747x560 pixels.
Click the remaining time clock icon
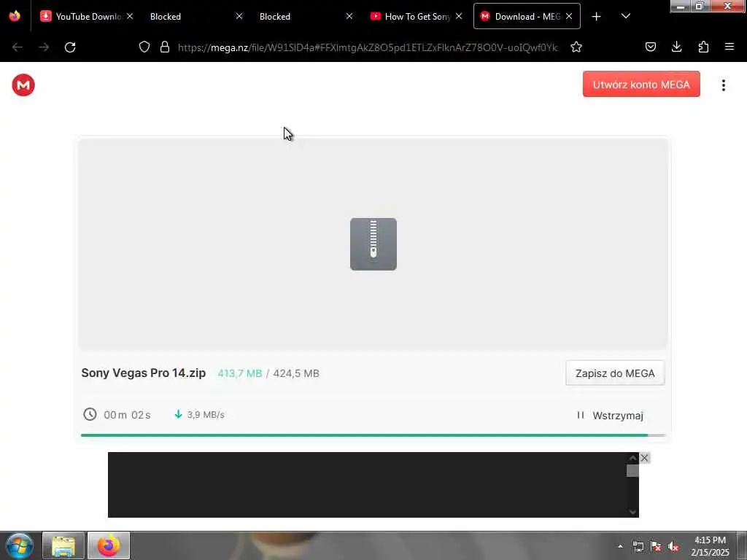click(90, 414)
